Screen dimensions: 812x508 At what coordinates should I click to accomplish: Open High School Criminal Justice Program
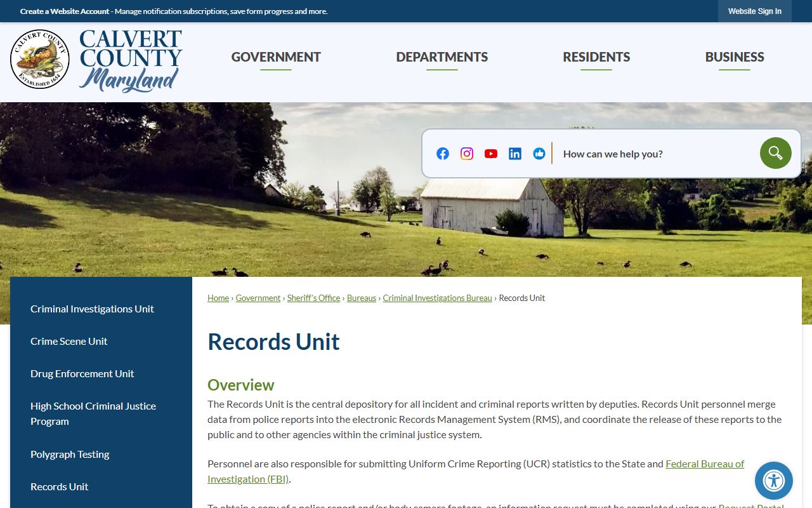tap(93, 413)
